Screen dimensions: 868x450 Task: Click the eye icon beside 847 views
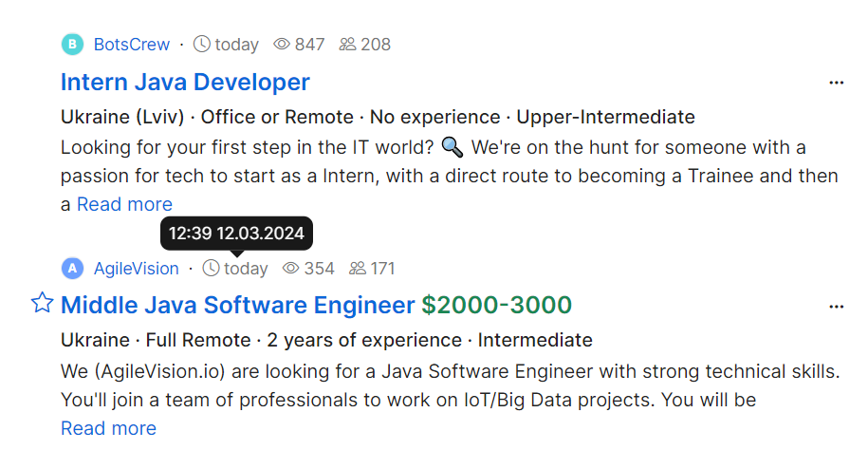[282, 44]
